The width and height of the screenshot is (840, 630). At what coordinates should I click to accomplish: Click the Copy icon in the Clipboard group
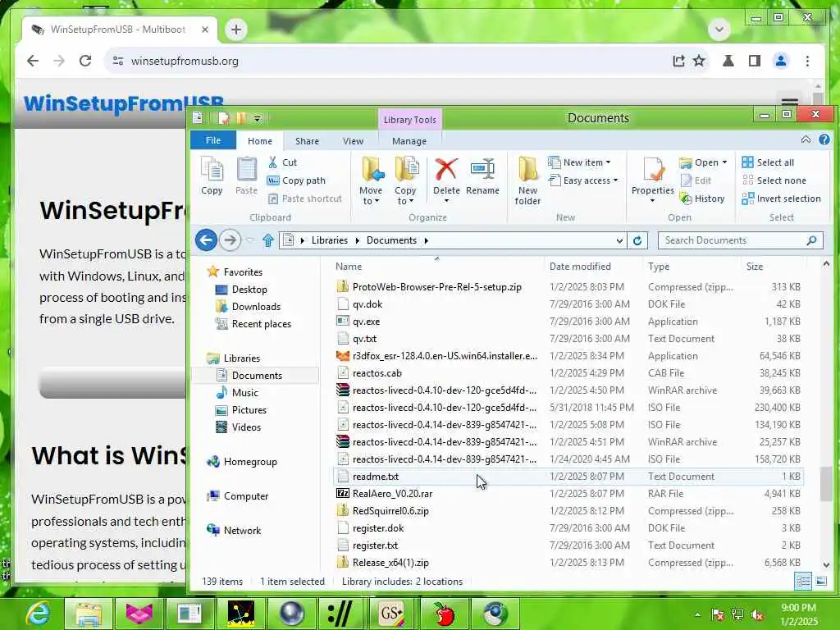click(x=212, y=176)
